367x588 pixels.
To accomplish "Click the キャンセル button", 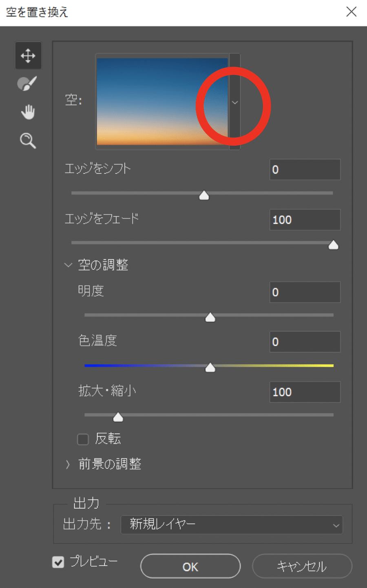I will 302,566.
